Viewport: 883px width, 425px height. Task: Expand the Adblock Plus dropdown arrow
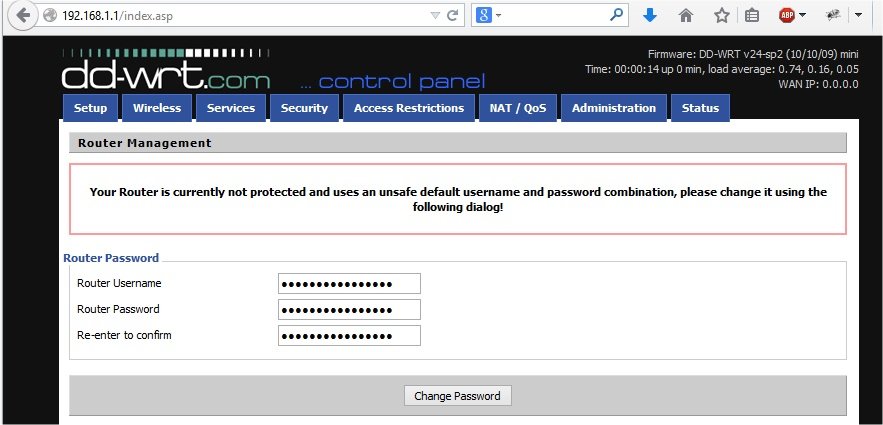pos(804,16)
